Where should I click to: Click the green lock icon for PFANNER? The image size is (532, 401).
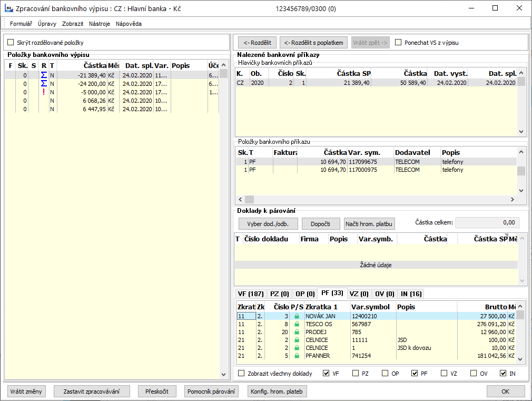[297, 356]
